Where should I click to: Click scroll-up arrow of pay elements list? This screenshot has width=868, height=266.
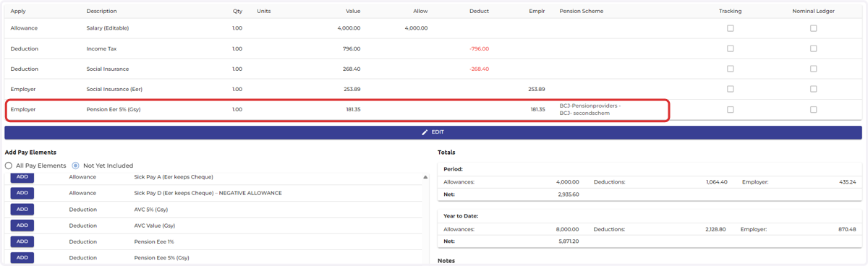click(425, 177)
